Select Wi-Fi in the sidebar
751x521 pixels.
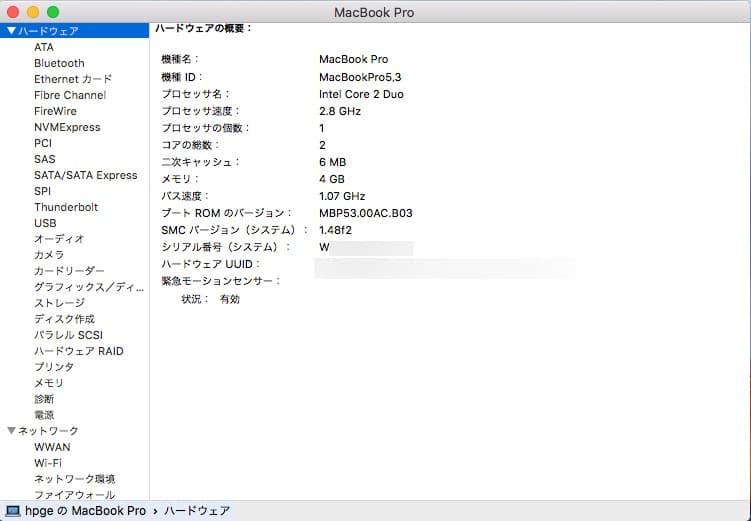48,463
